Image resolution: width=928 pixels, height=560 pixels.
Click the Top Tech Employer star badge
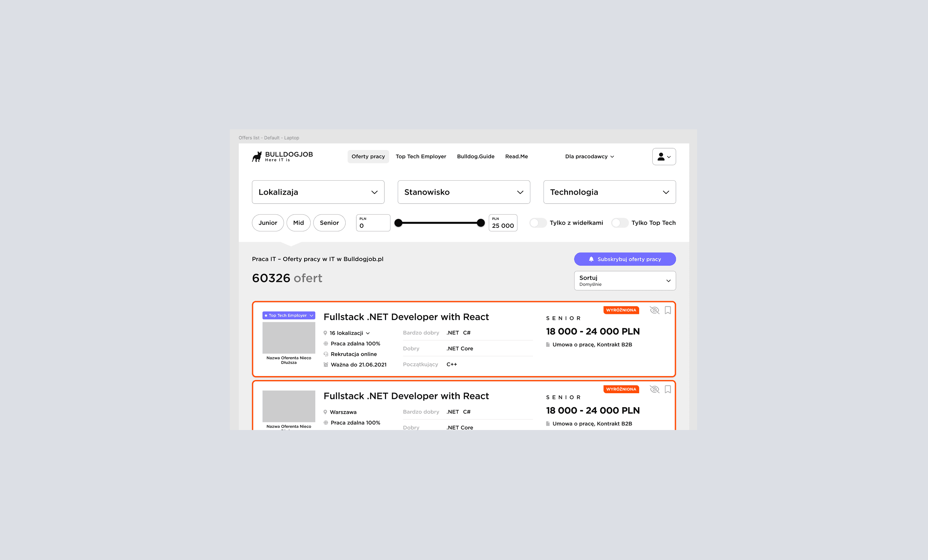click(288, 315)
